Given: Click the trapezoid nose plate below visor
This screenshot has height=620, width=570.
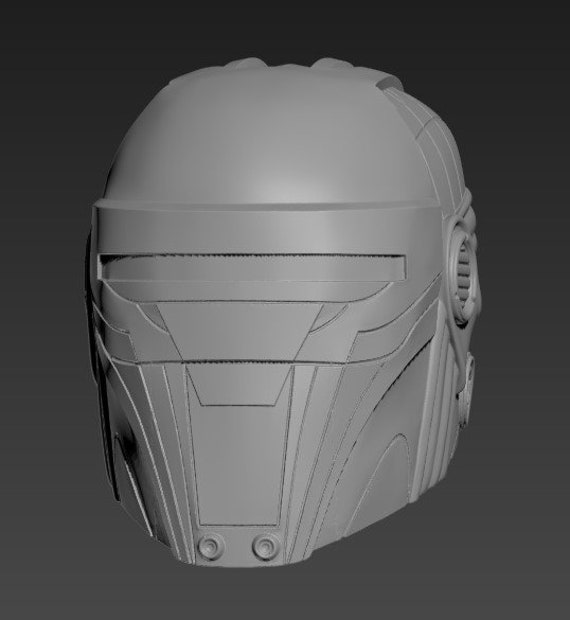Looking at the screenshot, I should pyautogui.click(x=239, y=332).
